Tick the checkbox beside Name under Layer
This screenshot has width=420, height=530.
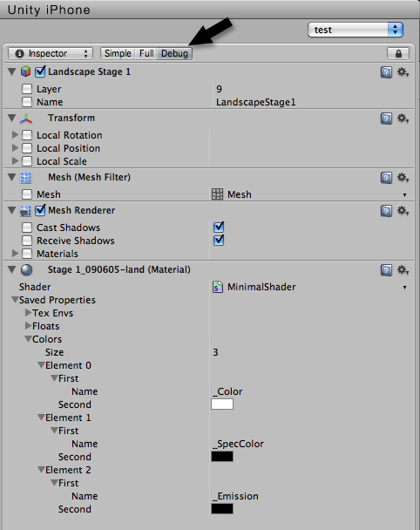27,102
